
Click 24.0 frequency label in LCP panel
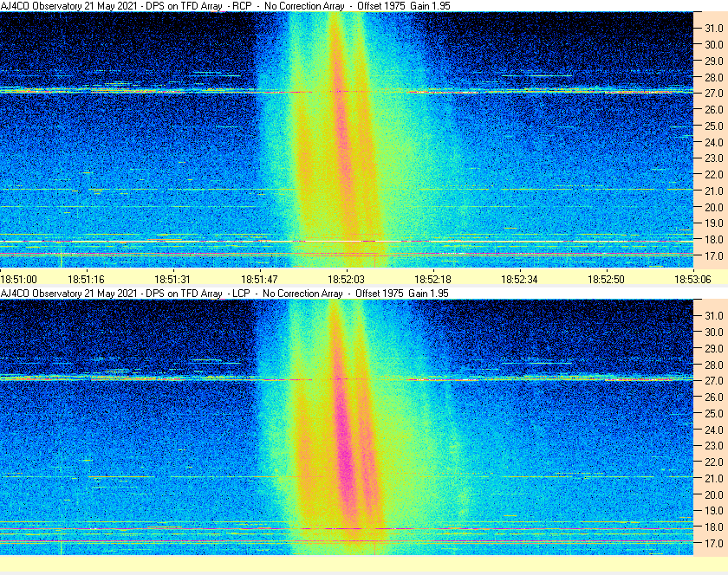coord(714,430)
